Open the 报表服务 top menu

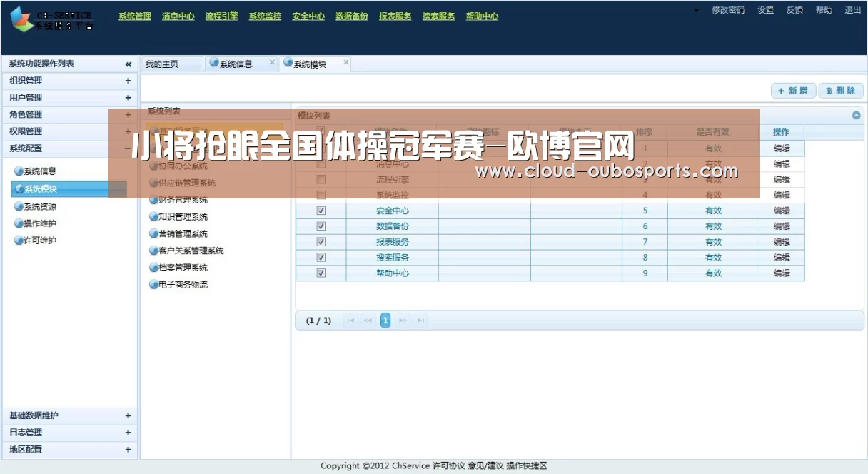coord(395,16)
